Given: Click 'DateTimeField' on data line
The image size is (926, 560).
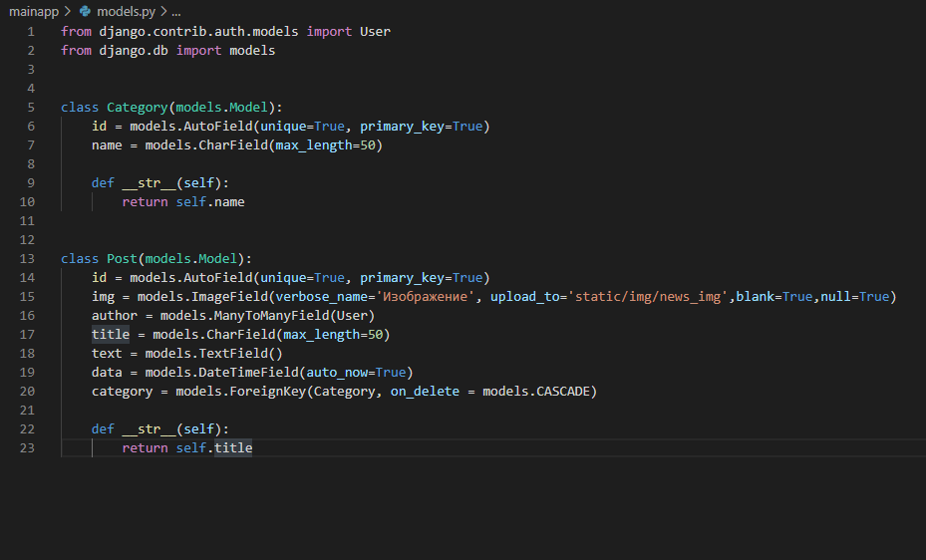Looking at the screenshot, I should pyautogui.click(x=248, y=373).
